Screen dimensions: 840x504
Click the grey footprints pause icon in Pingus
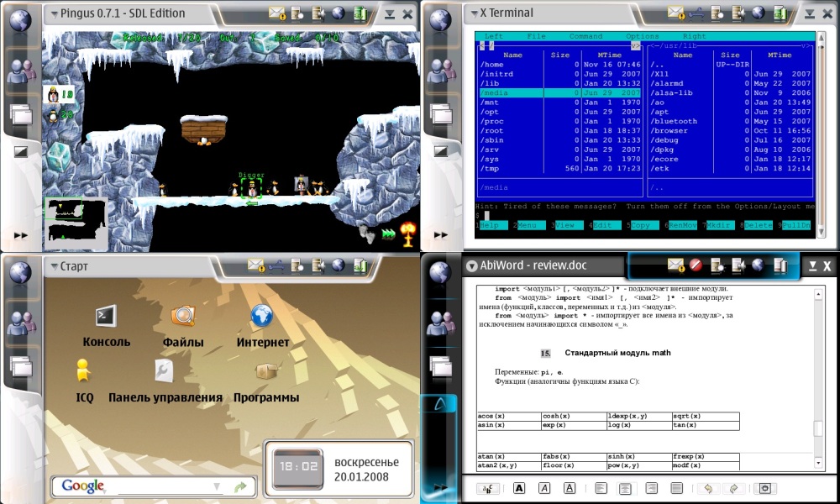pyautogui.click(x=369, y=234)
